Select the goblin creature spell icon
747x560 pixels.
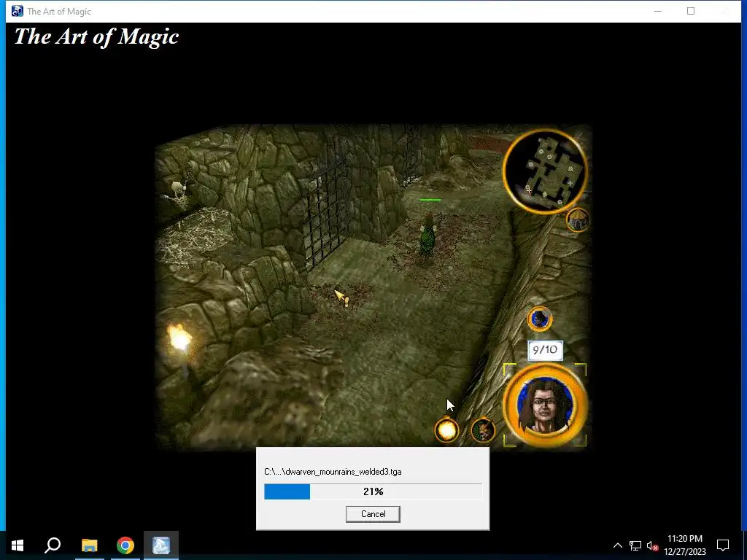pos(483,430)
